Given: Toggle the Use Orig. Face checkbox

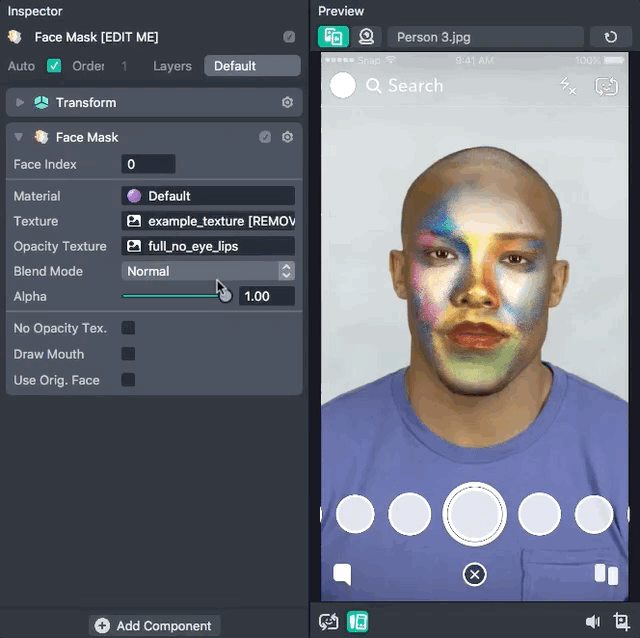Looking at the screenshot, I should coord(128,380).
